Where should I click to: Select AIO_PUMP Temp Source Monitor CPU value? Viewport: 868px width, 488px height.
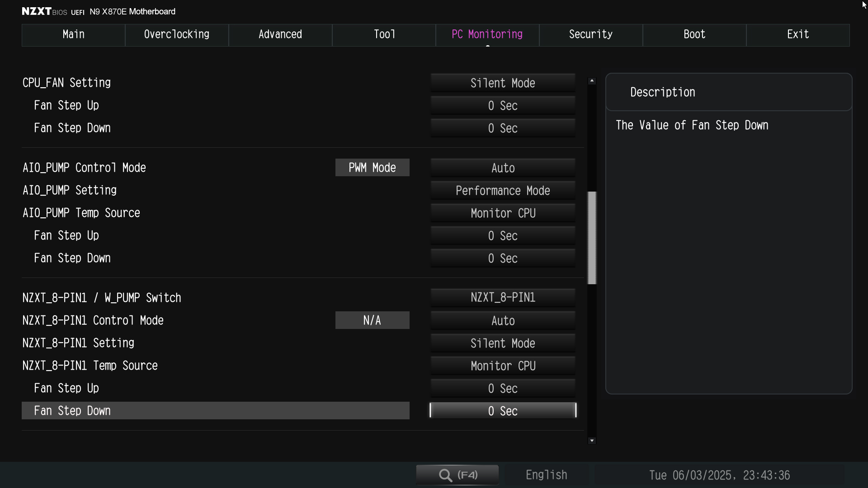click(x=503, y=213)
